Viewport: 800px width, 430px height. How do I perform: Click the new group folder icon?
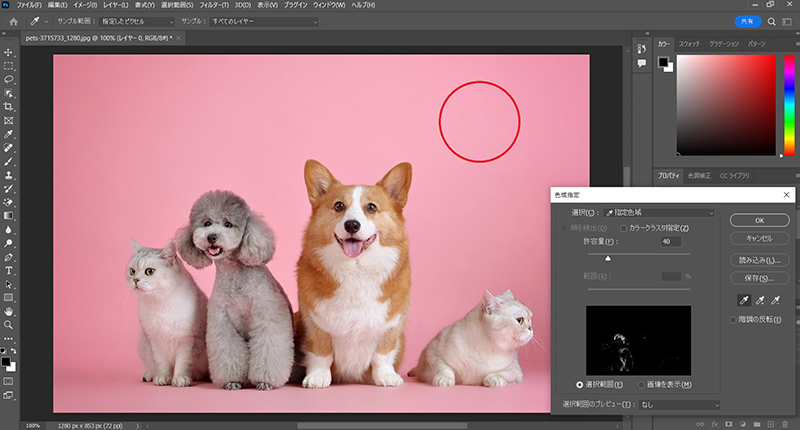tap(757, 424)
